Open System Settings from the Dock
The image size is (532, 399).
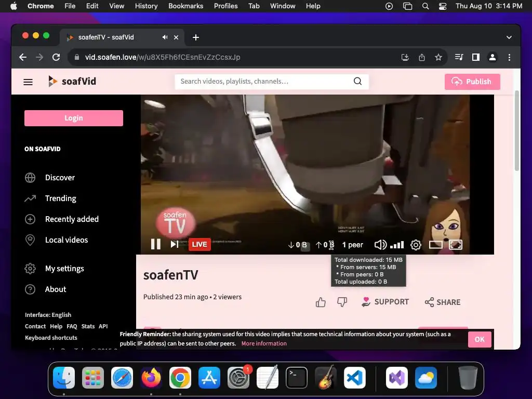[238, 377]
